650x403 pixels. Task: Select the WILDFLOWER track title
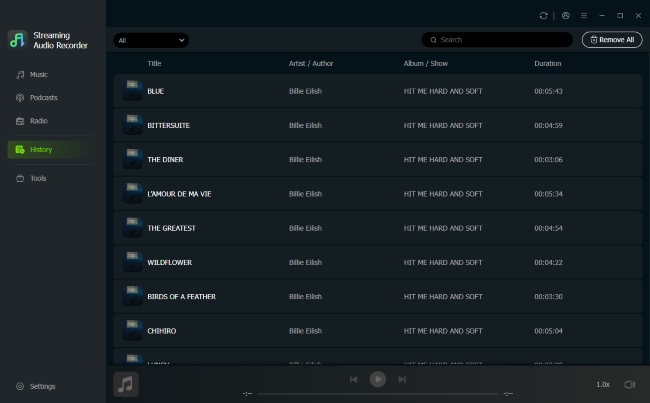pos(170,262)
